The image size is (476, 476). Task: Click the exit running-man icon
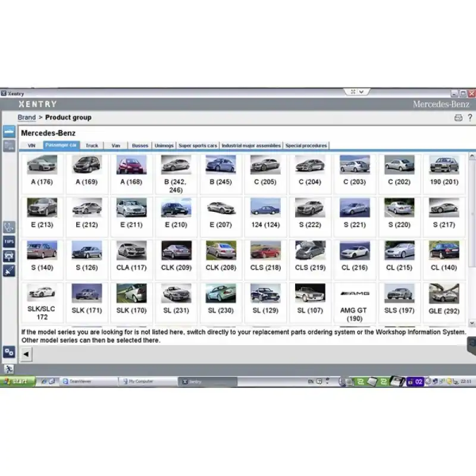pos(9,369)
